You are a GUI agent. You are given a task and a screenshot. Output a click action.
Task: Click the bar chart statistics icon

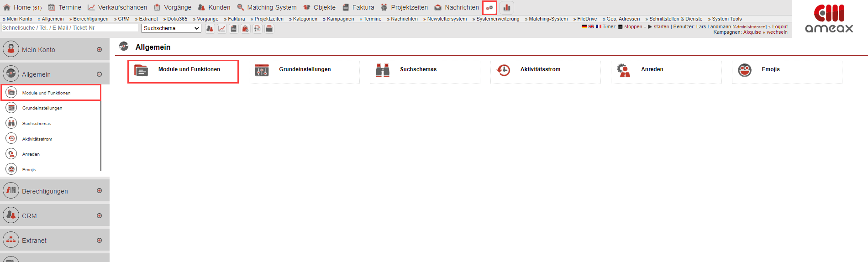(x=506, y=8)
